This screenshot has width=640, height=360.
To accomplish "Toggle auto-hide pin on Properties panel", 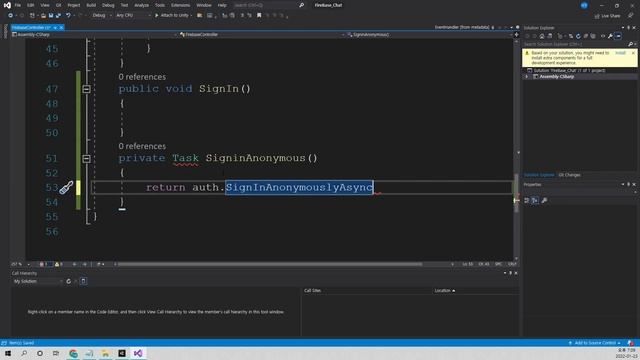I will click(x=629, y=184).
